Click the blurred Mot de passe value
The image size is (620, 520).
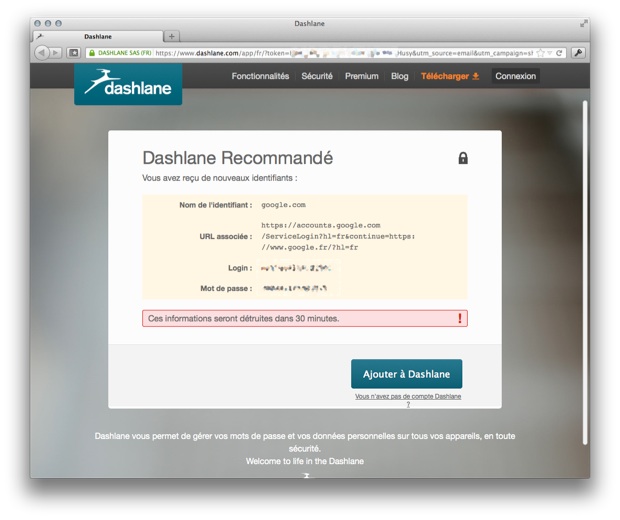coord(295,288)
